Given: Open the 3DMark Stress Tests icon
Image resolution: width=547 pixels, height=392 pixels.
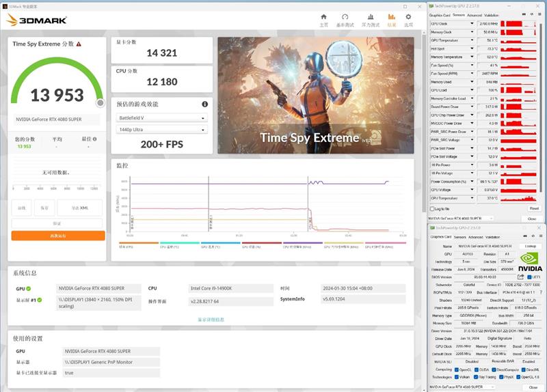Looking at the screenshot, I should click(x=371, y=16).
